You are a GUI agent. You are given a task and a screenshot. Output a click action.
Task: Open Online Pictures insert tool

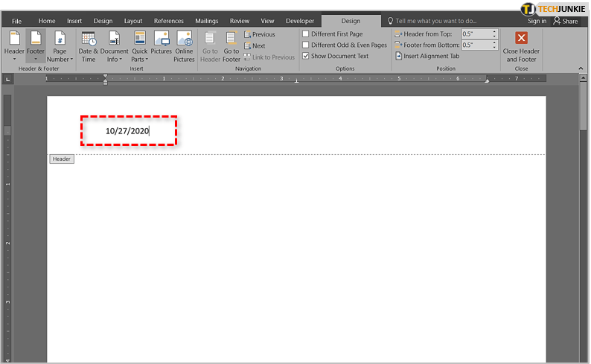[184, 45]
